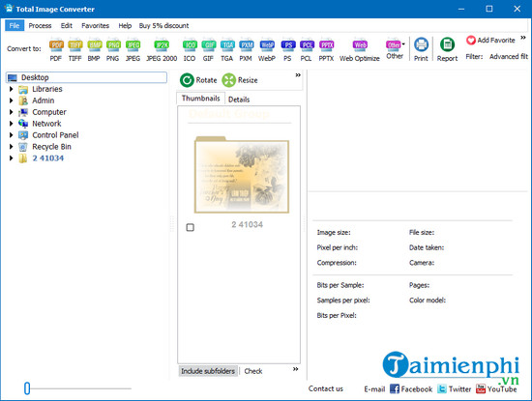Screen dimensions: 532x401
Task: Choose PCL conversion icon
Action: click(x=307, y=49)
